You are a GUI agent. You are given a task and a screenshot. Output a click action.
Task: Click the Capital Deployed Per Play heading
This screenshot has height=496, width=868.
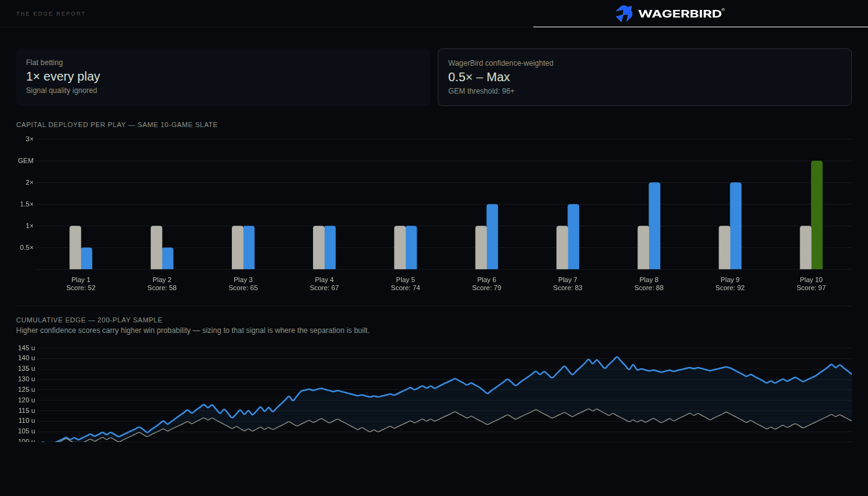[117, 125]
